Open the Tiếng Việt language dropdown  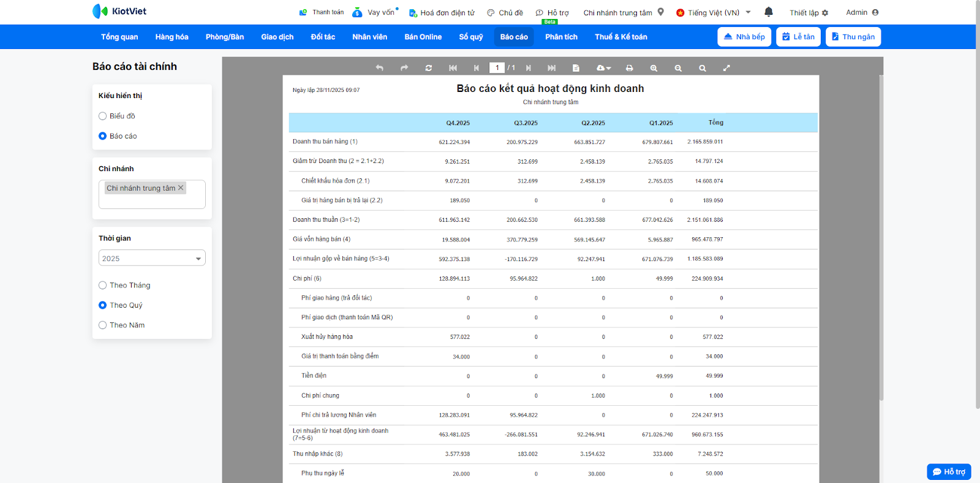pyautogui.click(x=714, y=12)
